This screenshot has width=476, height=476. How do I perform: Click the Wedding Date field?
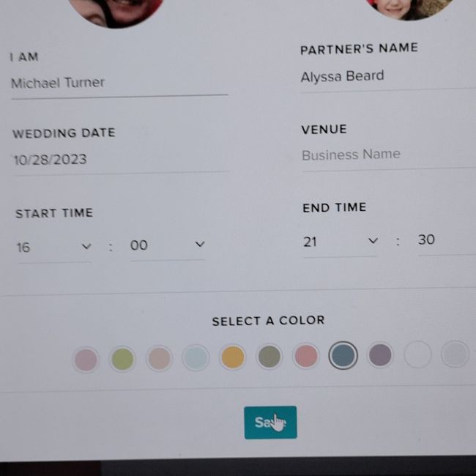(122, 160)
